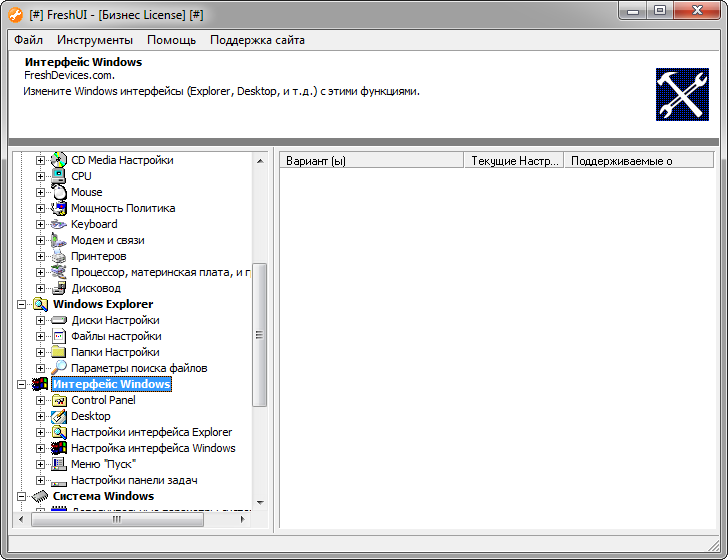728x560 pixels.
Task: Click the Настройки панели задач icon
Action: tap(58, 482)
